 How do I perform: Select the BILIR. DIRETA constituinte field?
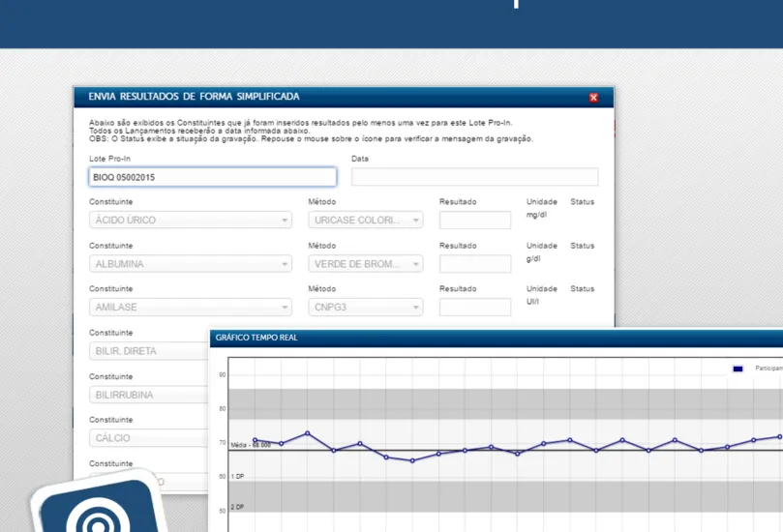[x=145, y=351]
